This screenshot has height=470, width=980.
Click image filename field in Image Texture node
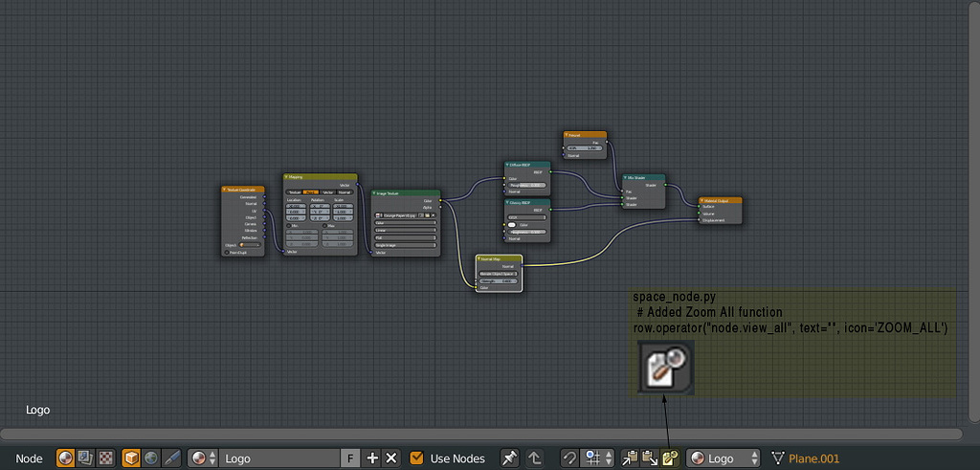401,215
